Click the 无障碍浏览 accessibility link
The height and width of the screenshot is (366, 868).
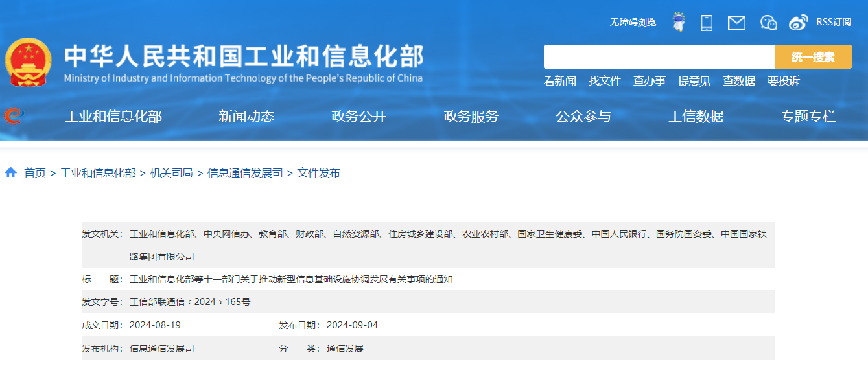[x=633, y=22]
